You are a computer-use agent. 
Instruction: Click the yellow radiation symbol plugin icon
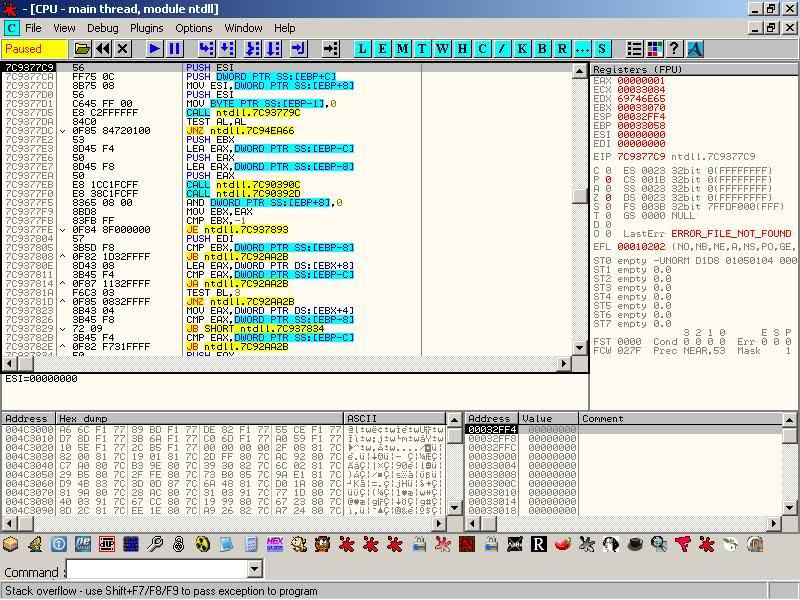pyautogui.click(x=203, y=544)
